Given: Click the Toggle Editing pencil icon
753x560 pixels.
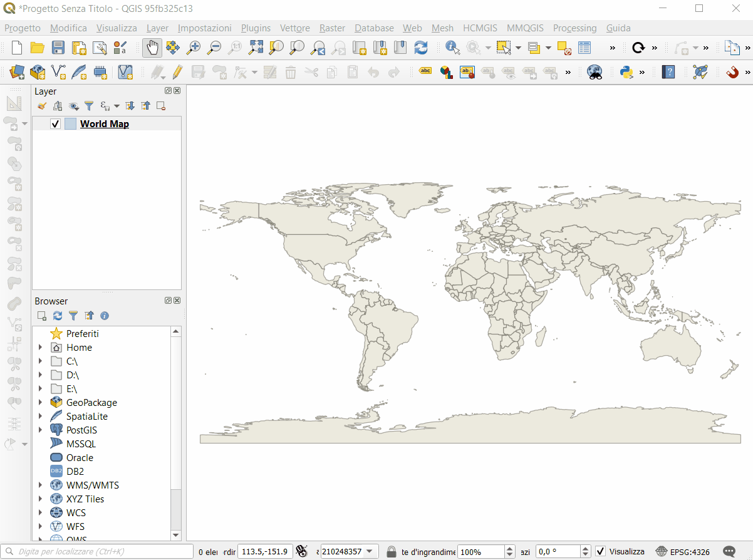Looking at the screenshot, I should (177, 72).
